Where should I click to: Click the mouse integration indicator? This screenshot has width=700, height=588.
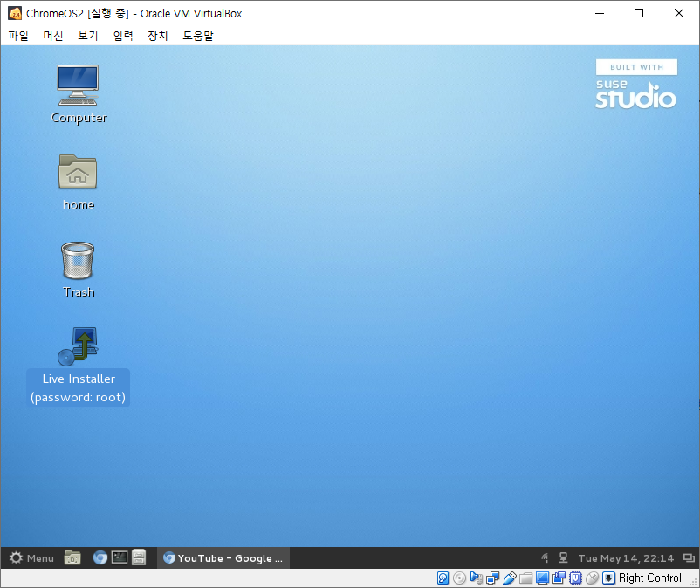click(x=592, y=578)
